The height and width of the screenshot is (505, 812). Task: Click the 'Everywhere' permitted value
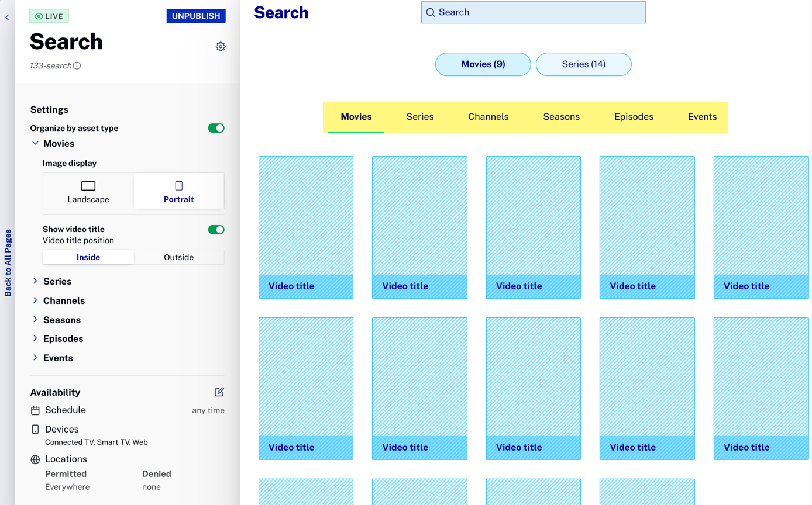[x=67, y=487]
